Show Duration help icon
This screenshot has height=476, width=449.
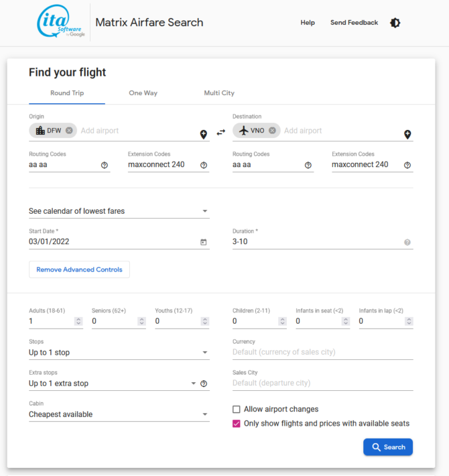pos(407,242)
